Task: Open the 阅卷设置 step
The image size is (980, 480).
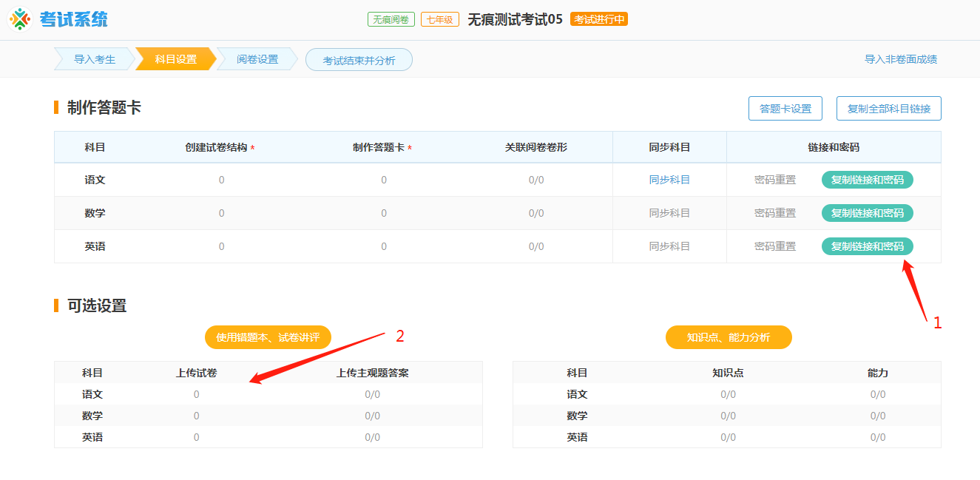Action: (x=257, y=59)
